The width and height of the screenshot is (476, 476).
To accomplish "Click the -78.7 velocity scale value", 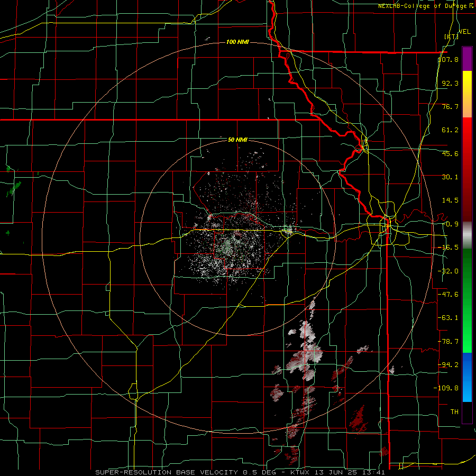I will click(448, 342).
